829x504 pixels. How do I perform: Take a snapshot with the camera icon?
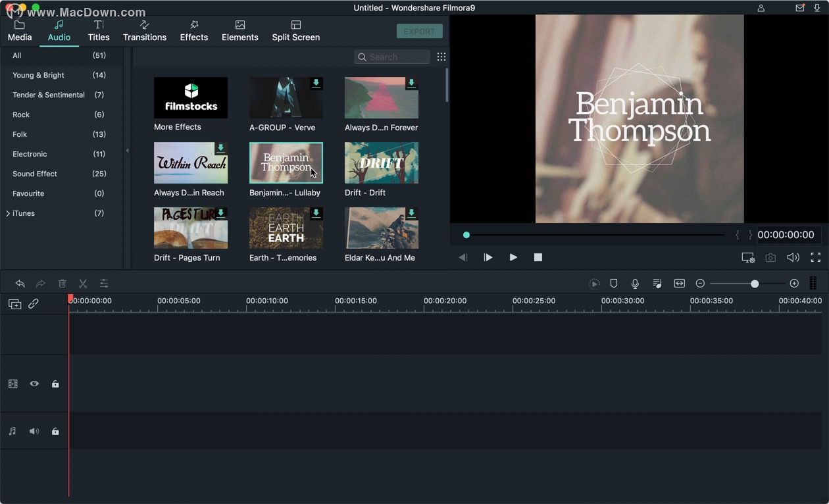pos(770,258)
